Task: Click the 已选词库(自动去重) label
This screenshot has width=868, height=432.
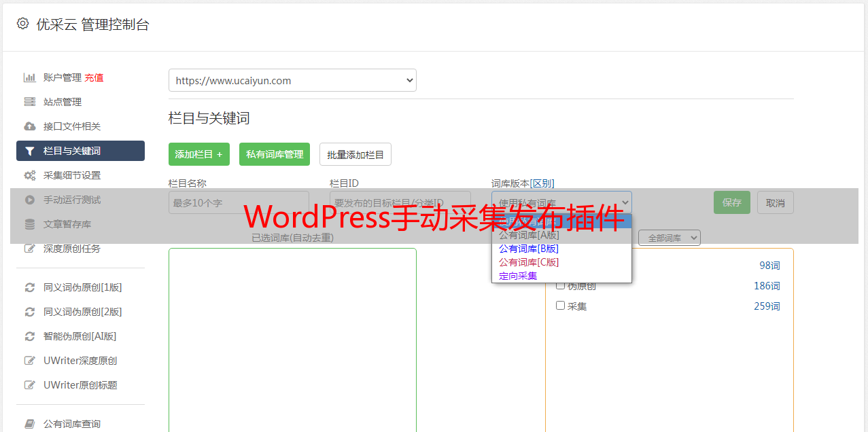Action: click(x=293, y=238)
